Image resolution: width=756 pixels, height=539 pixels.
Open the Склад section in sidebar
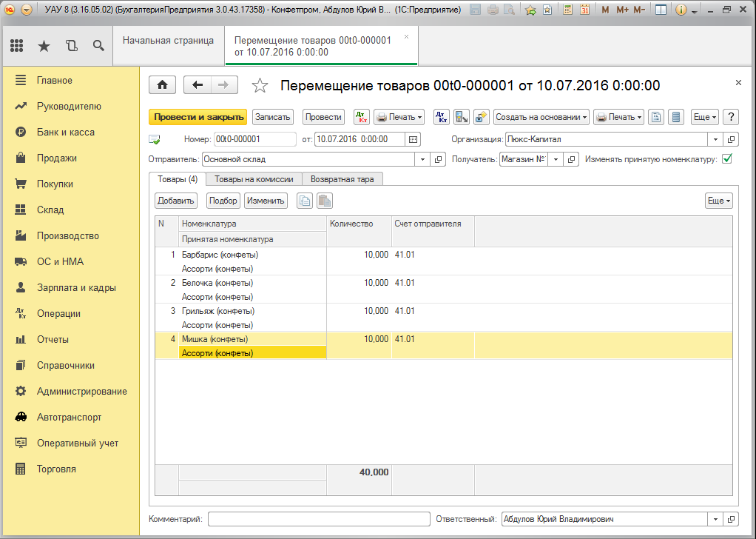coord(50,210)
